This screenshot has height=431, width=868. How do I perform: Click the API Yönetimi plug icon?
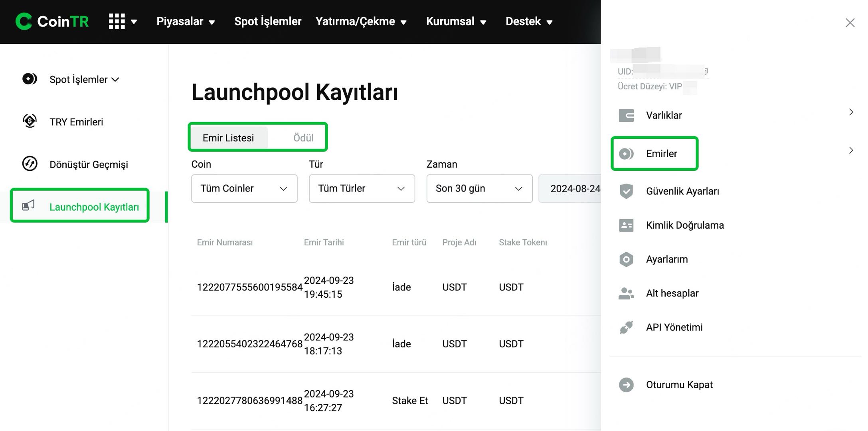point(626,327)
